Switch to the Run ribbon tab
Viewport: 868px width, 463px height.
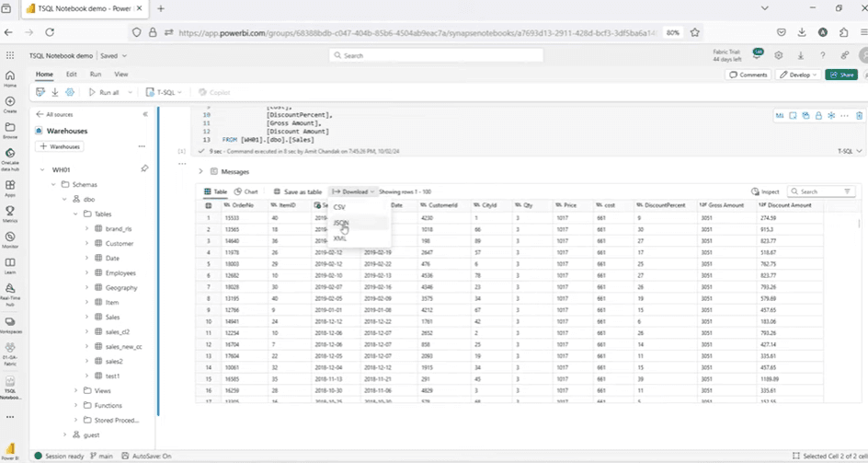(96, 75)
